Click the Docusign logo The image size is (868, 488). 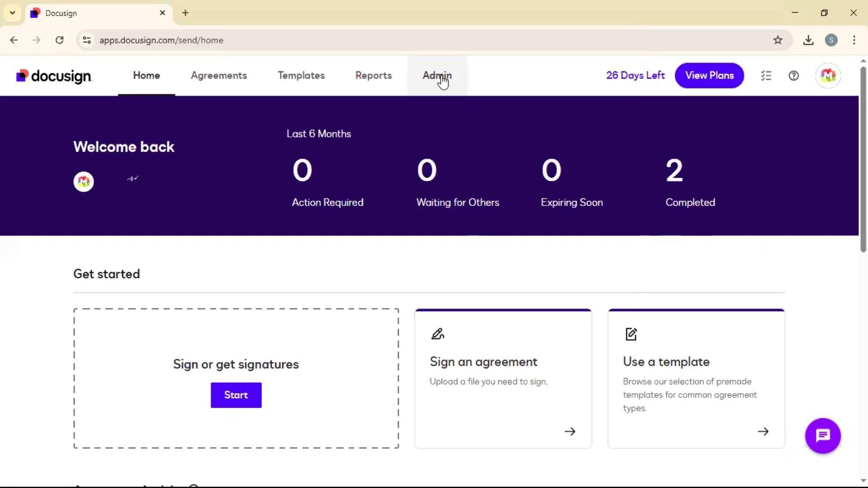pyautogui.click(x=54, y=76)
